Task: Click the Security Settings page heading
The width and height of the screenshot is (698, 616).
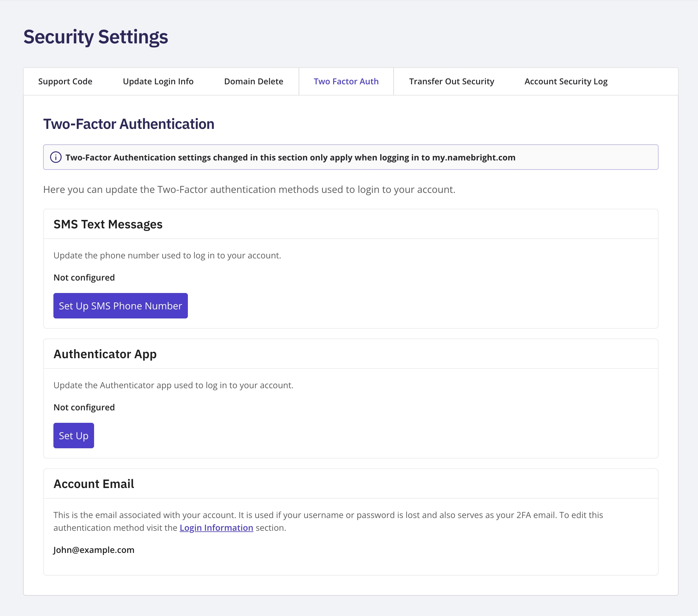Action: tap(96, 37)
